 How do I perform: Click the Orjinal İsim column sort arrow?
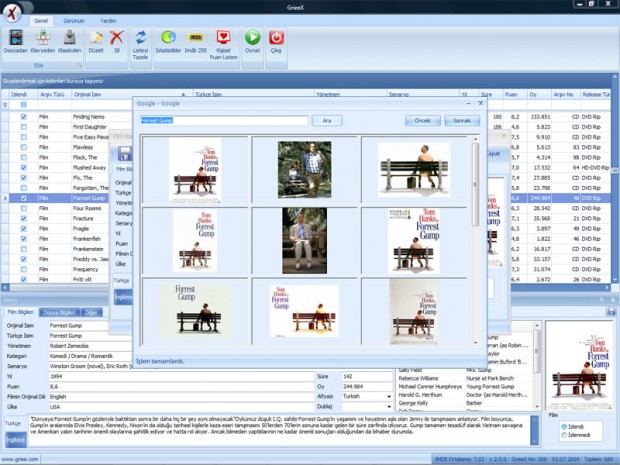click(183, 95)
